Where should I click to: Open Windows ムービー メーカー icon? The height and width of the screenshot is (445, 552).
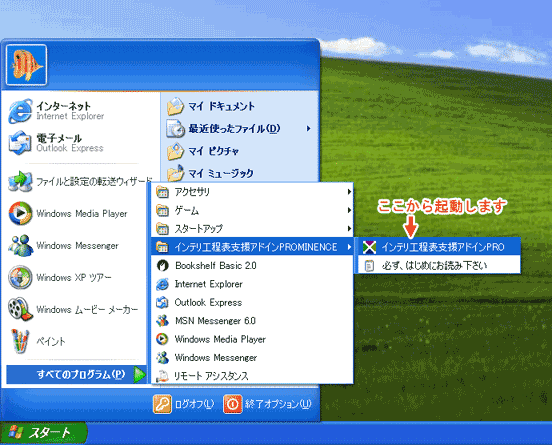pyautogui.click(x=20, y=309)
